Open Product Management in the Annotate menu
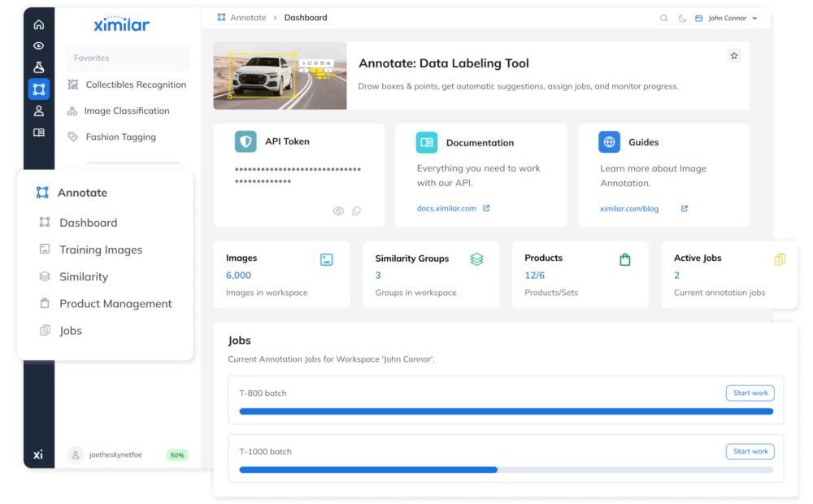 point(115,303)
